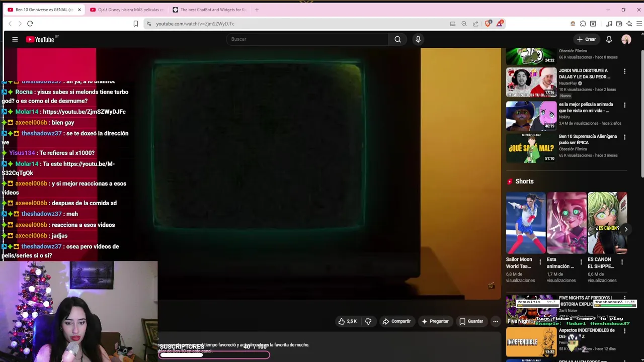Open the Leo AI sparkle icon
The image size is (644, 362).
click(x=629, y=24)
